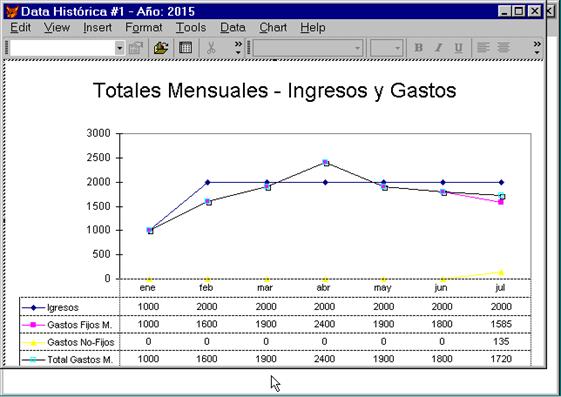
Task: Toggle Bold formatting button
Action: [x=418, y=48]
